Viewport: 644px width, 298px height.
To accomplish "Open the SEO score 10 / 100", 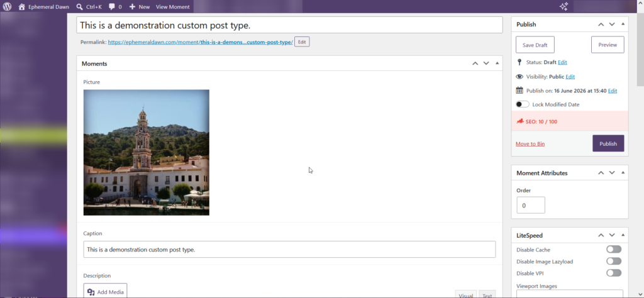I will tap(541, 121).
